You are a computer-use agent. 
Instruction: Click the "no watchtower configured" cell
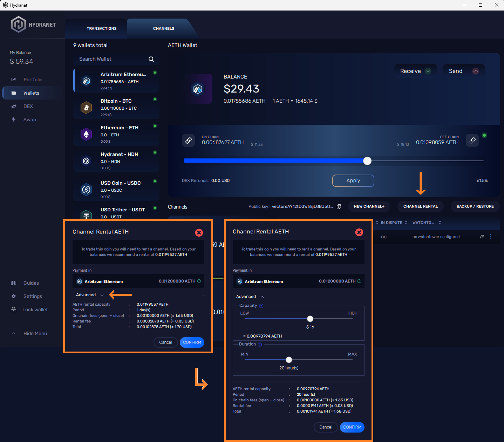[436, 237]
